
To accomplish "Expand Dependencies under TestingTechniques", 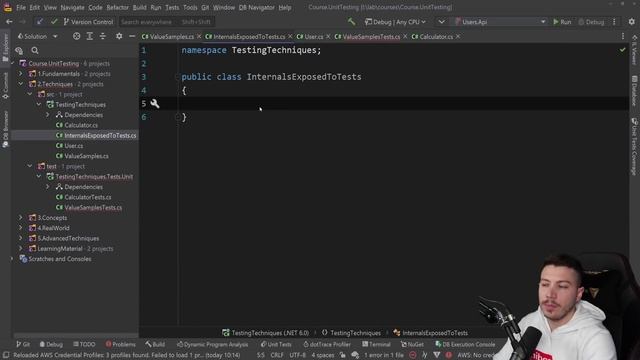I will coord(48,115).
